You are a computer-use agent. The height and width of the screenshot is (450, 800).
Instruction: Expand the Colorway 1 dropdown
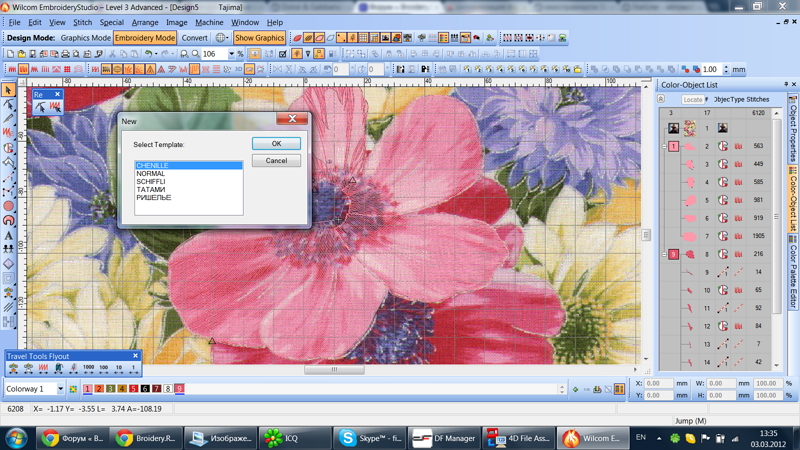tap(60, 389)
